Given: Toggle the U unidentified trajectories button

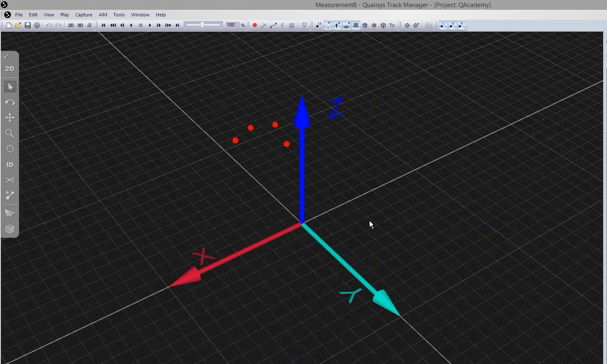Looking at the screenshot, I should click(x=452, y=25).
